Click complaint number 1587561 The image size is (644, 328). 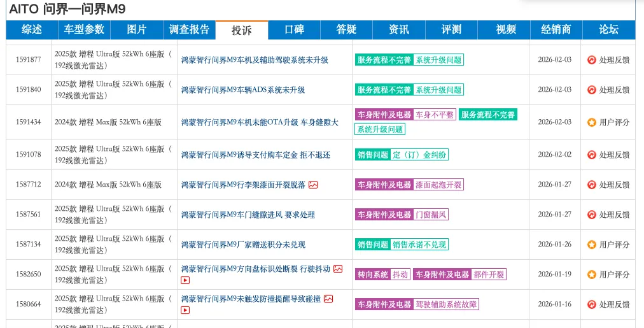[29, 215]
